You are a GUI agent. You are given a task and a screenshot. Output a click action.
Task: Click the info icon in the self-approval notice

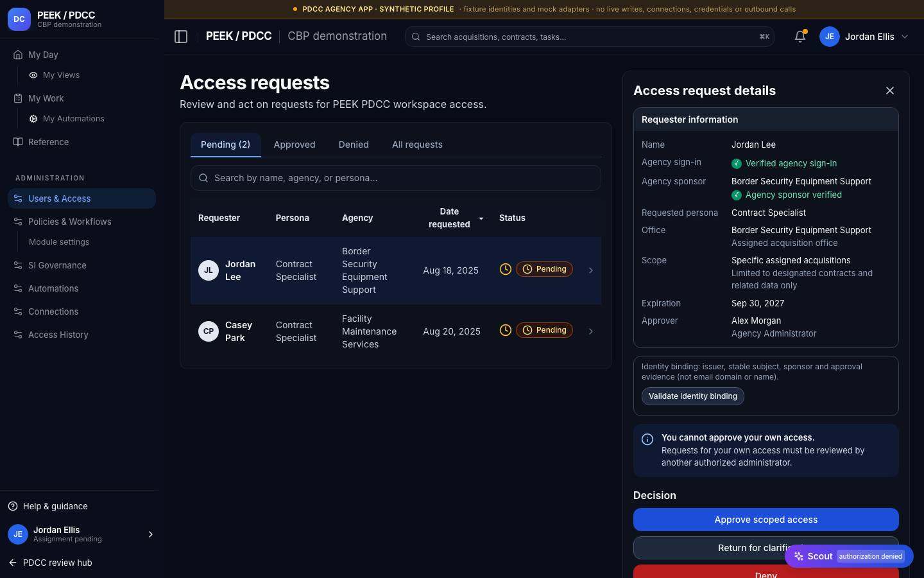(647, 439)
